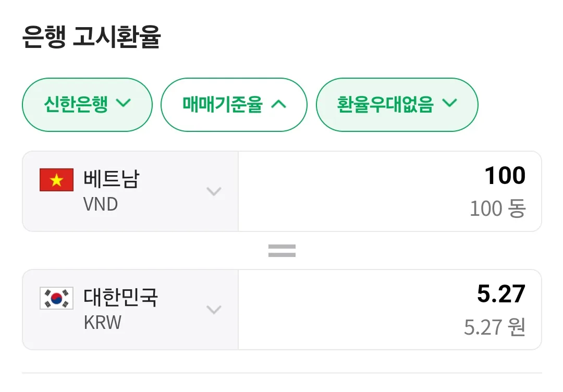
Task: Open the 신한은행 bank dropdown
Action: tap(87, 105)
